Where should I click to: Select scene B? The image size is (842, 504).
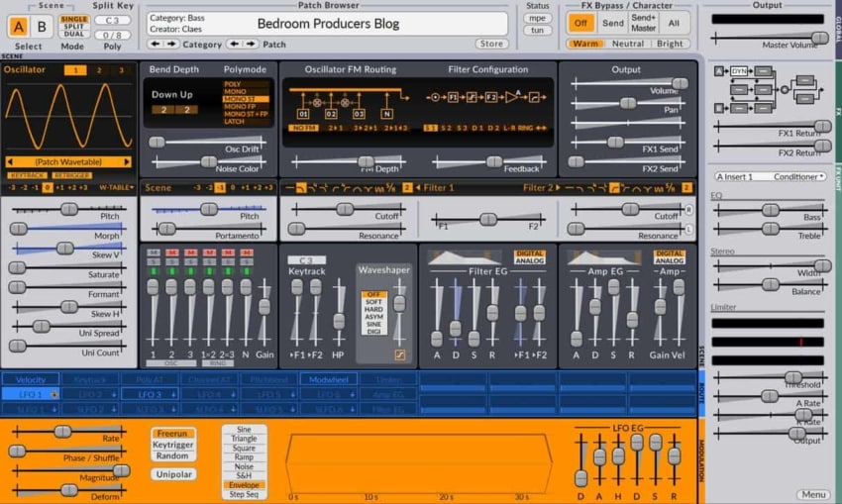(42, 27)
